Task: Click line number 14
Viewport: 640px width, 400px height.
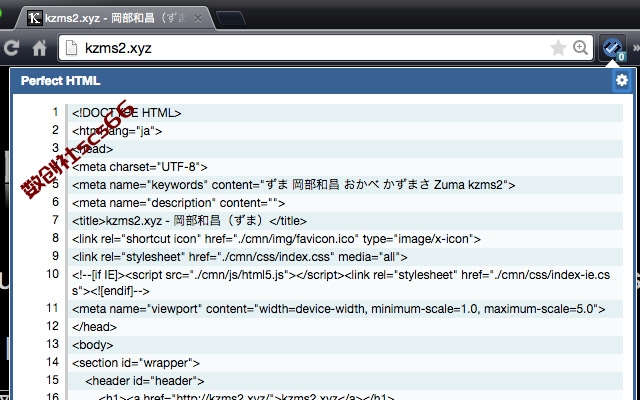Action: click(52, 362)
